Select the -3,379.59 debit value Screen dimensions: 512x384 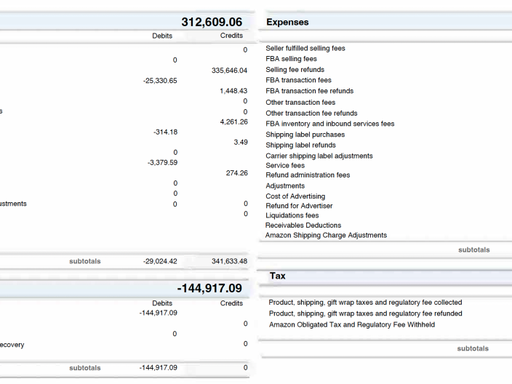[x=163, y=163]
